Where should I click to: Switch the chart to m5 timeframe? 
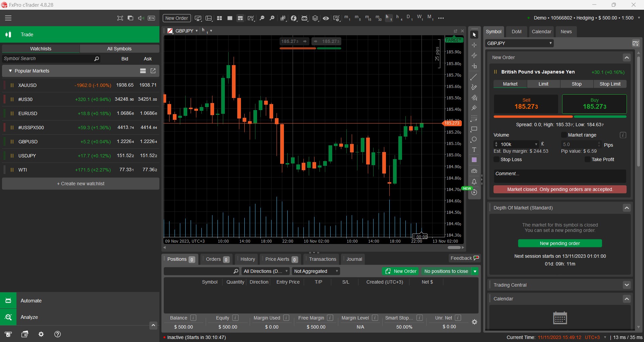(357, 18)
